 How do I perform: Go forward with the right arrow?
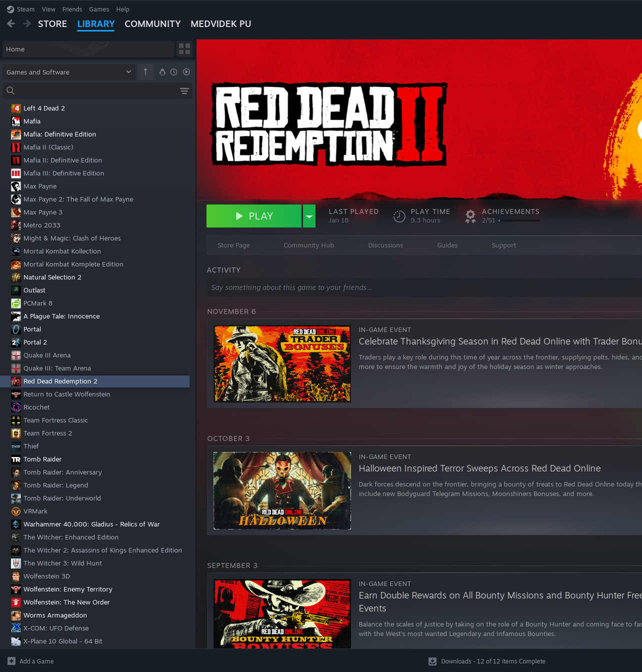(27, 23)
